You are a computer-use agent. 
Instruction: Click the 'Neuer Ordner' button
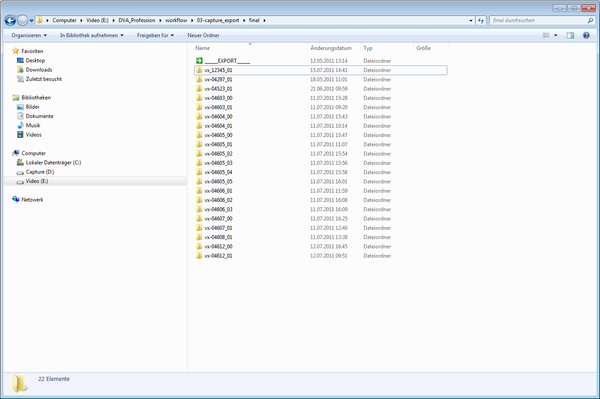coord(203,35)
